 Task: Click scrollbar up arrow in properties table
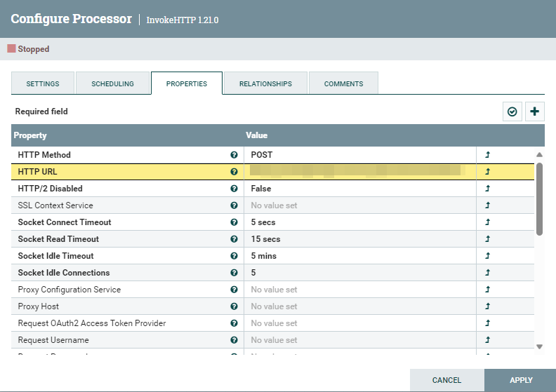click(x=539, y=154)
